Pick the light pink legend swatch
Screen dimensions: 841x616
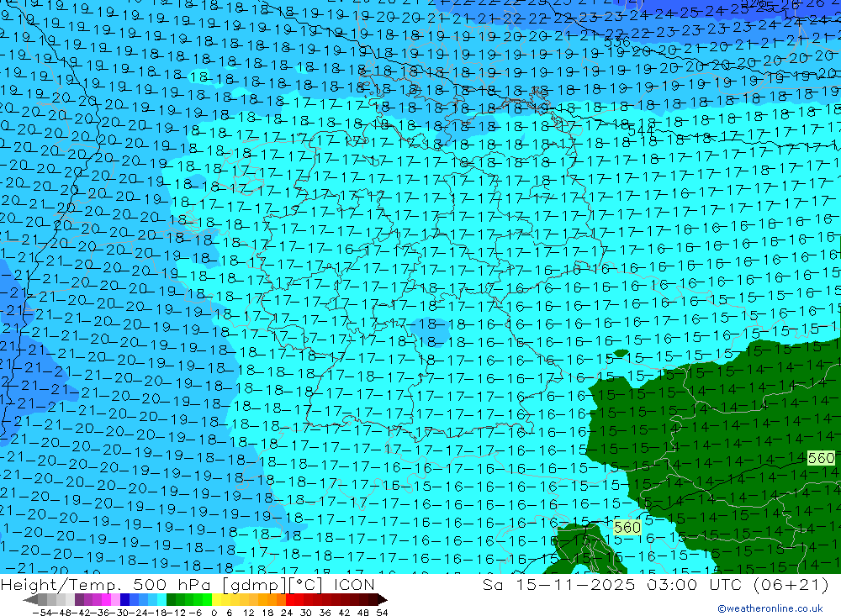(x=115, y=599)
